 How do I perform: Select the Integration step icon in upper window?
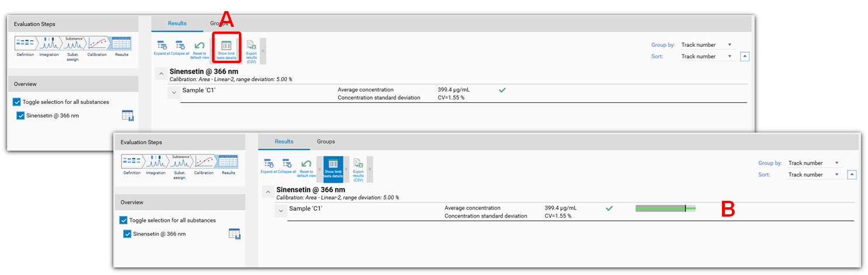pyautogui.click(x=49, y=44)
